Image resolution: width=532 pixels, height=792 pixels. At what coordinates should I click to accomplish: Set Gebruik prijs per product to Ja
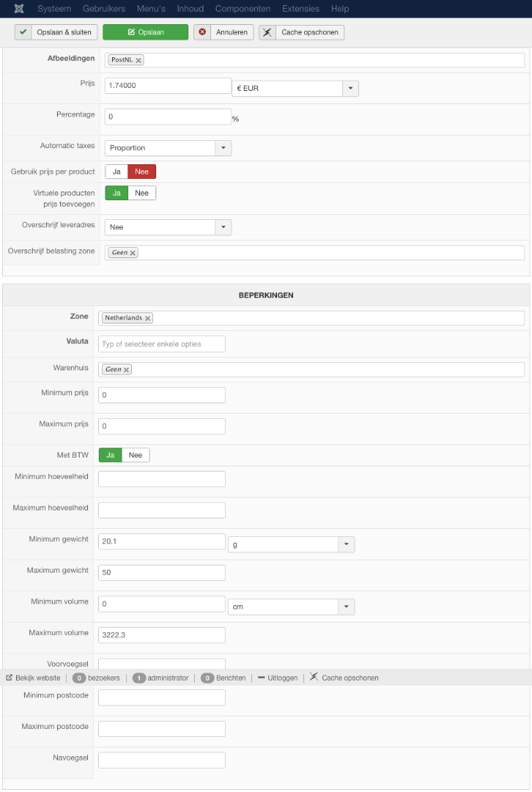pyautogui.click(x=117, y=172)
